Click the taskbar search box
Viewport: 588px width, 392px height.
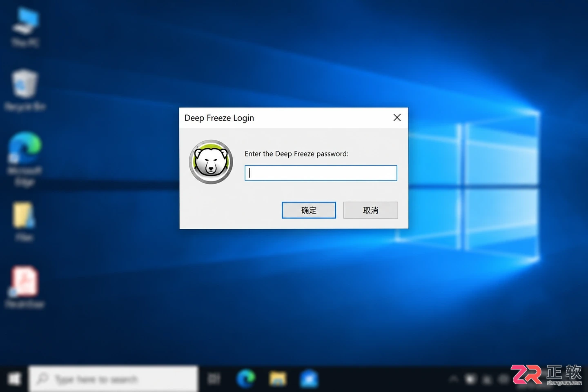[x=114, y=379]
